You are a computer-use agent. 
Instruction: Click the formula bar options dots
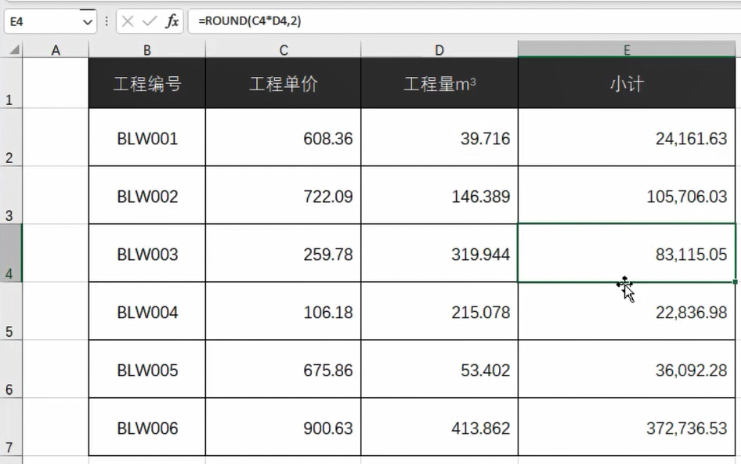click(107, 21)
